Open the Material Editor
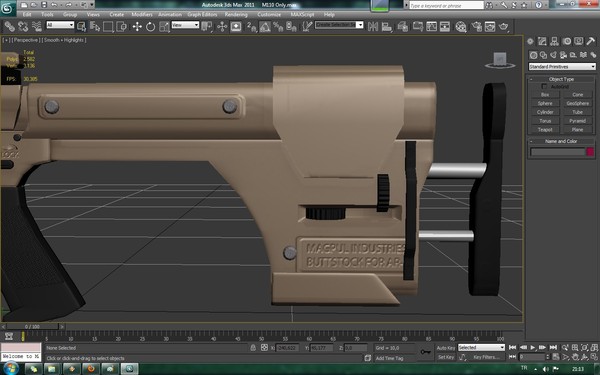This screenshot has width=600, height=375. coord(461,26)
